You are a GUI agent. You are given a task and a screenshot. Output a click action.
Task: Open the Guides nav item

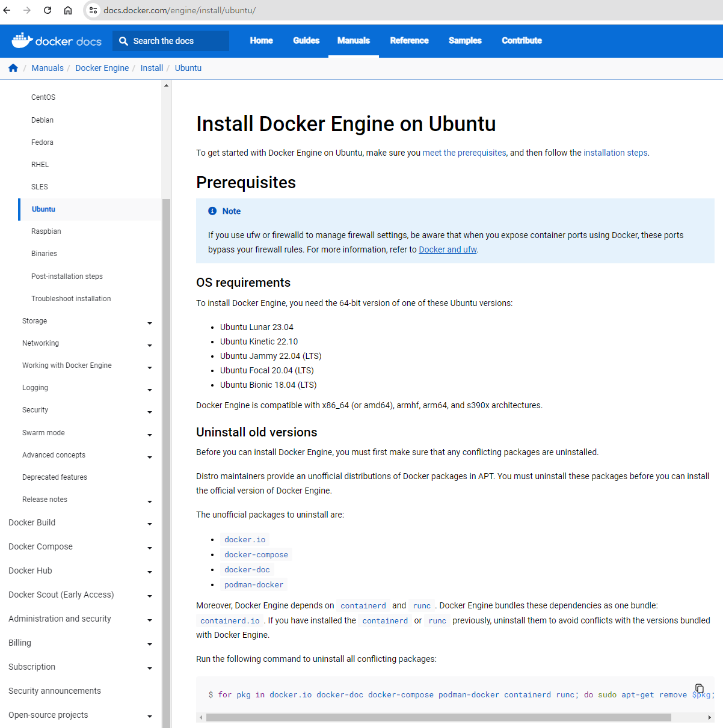pyautogui.click(x=306, y=40)
